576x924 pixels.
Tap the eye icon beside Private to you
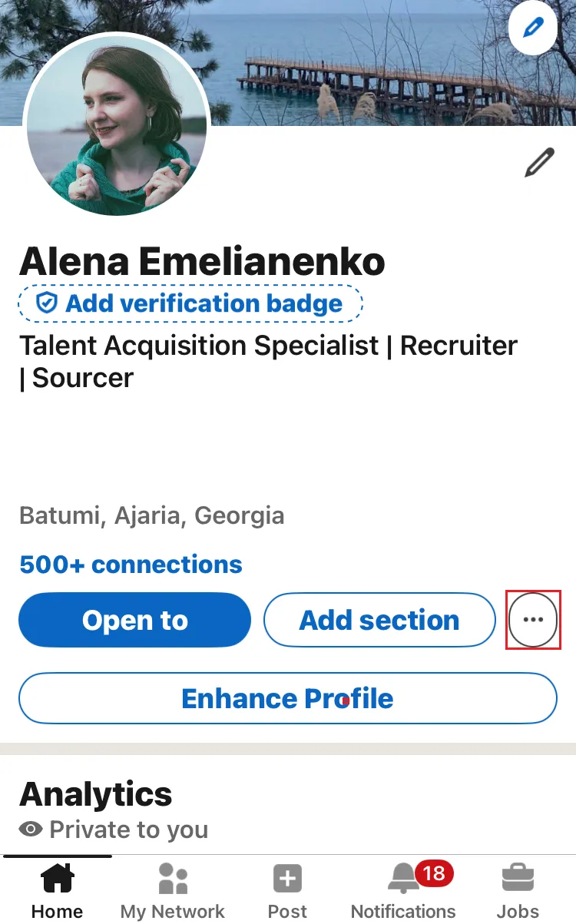(x=31, y=830)
